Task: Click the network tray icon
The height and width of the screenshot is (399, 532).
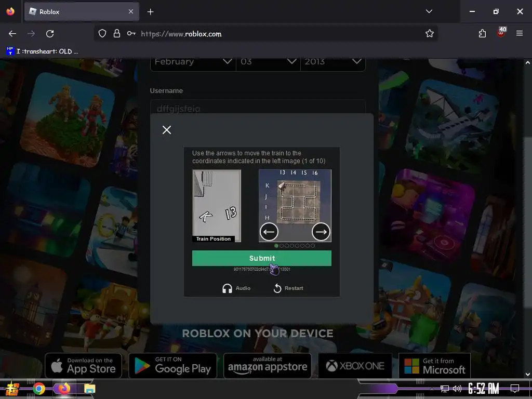Action: click(444, 389)
